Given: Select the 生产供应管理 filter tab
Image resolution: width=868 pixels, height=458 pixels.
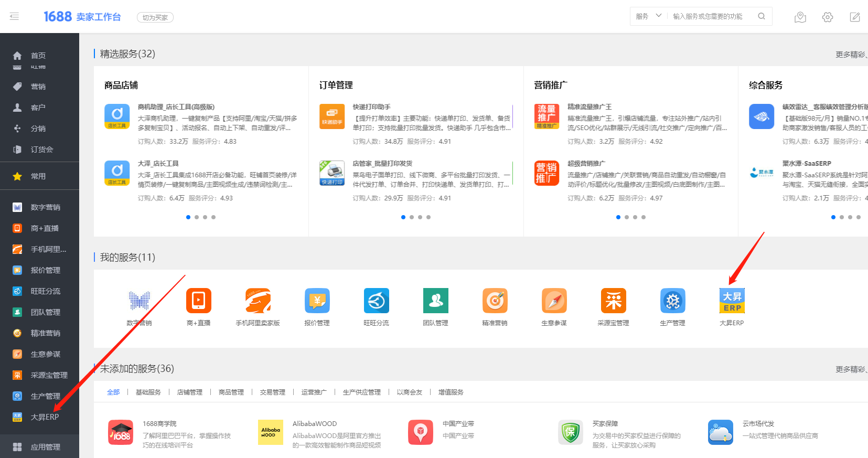Looking at the screenshot, I should pyautogui.click(x=362, y=392).
